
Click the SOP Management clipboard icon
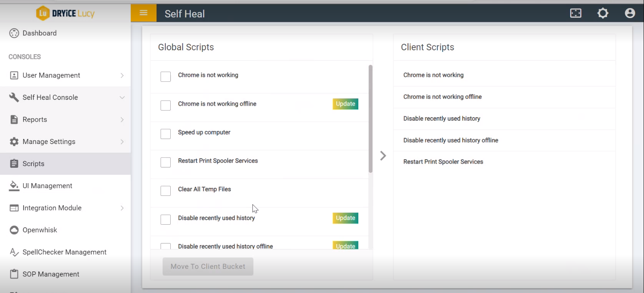point(14,274)
